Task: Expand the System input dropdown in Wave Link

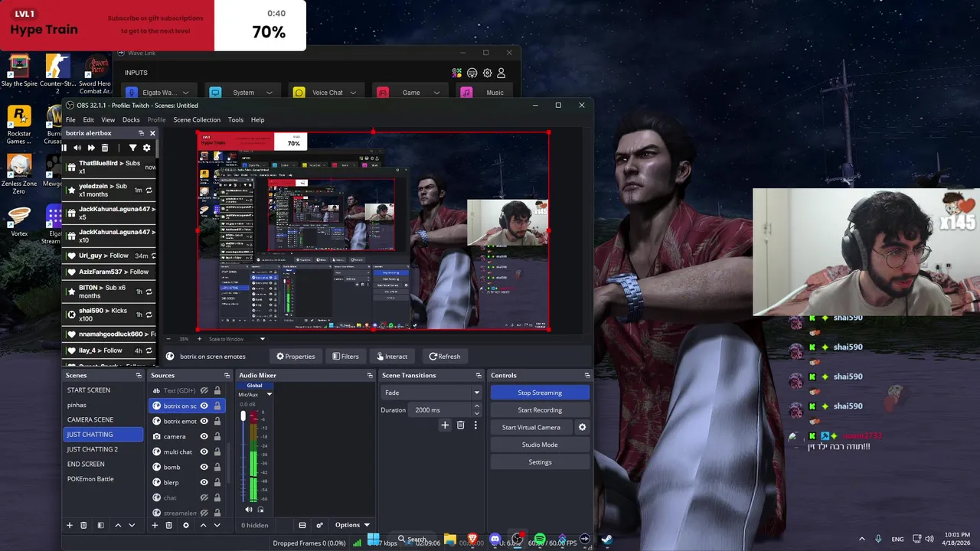Action: click(x=269, y=93)
